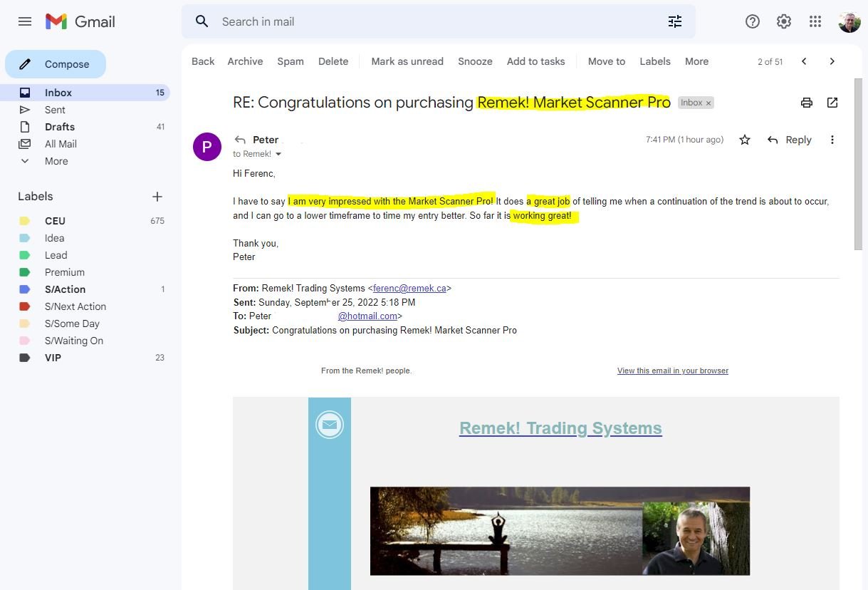
Task: Star Peter's message
Action: pyautogui.click(x=745, y=140)
